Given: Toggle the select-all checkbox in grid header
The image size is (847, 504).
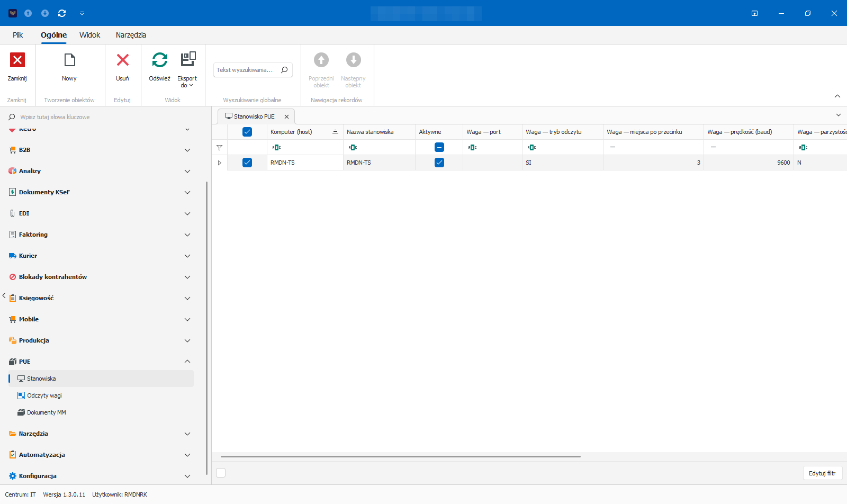Looking at the screenshot, I should pos(247,132).
